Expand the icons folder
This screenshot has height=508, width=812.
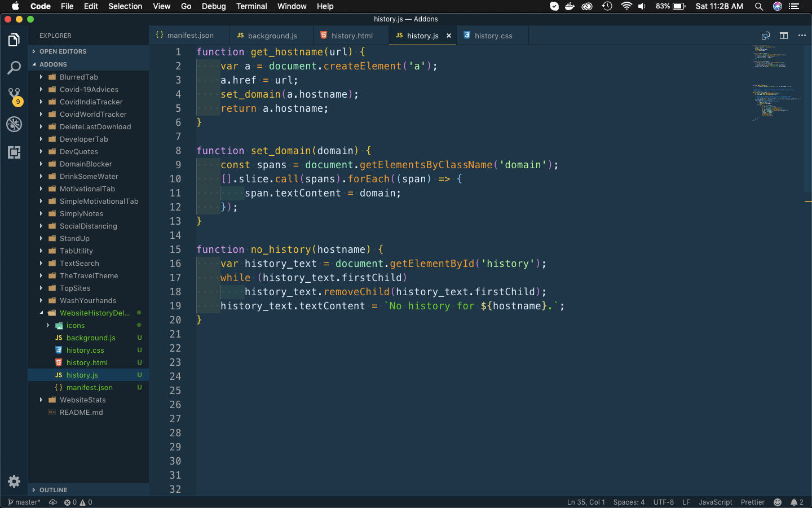89,325
